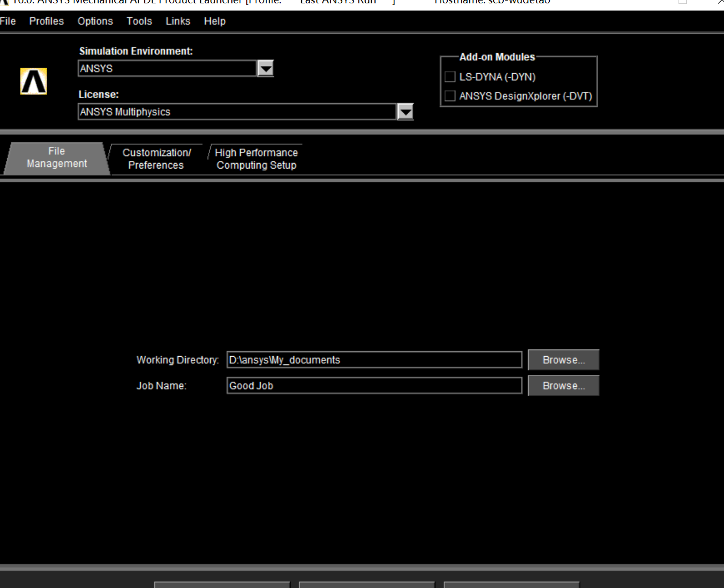Screen dimensions: 724x588
Task: Open the Profiles menu
Action: 46,21
